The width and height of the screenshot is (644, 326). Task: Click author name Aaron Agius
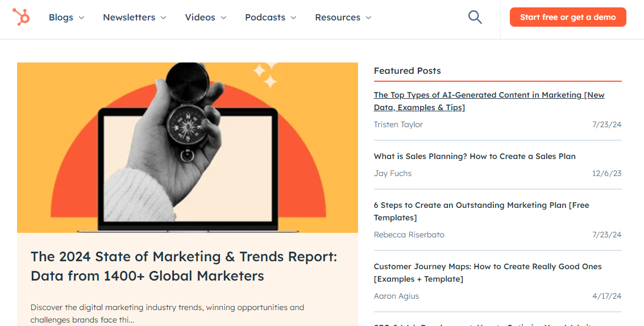click(x=396, y=296)
